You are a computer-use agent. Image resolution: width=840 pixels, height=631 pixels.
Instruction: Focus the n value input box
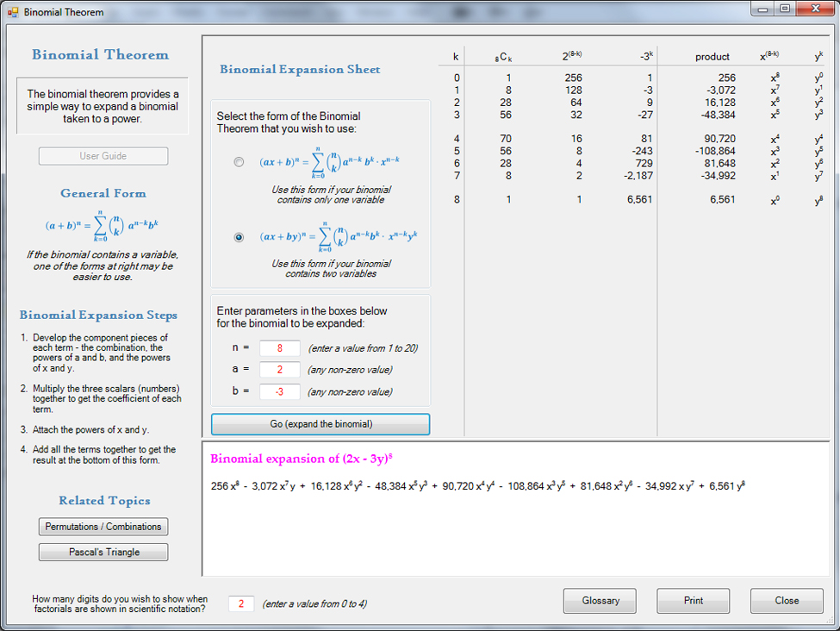[279, 348]
